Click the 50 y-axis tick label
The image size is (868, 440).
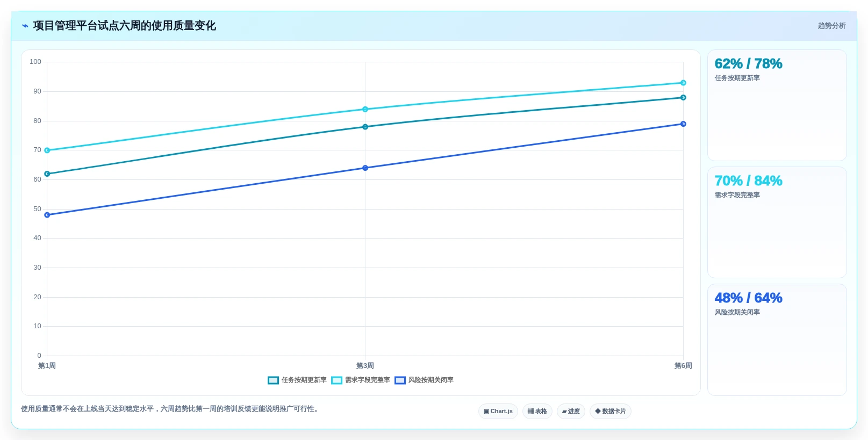click(x=37, y=209)
